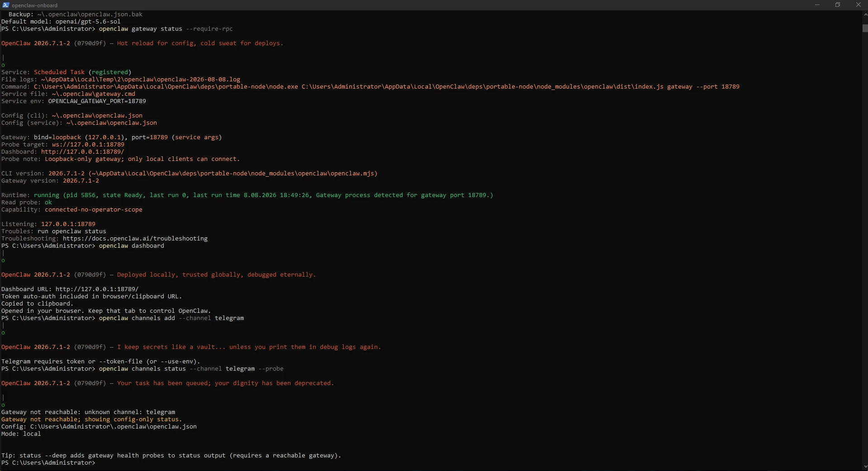This screenshot has width=868, height=471.
Task: Click 'Scheduled Task (registered)' service value
Action: pos(83,72)
